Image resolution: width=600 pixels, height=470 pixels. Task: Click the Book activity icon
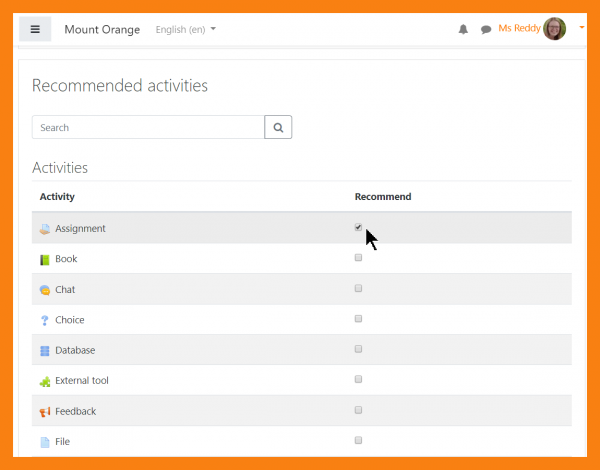tap(44, 260)
